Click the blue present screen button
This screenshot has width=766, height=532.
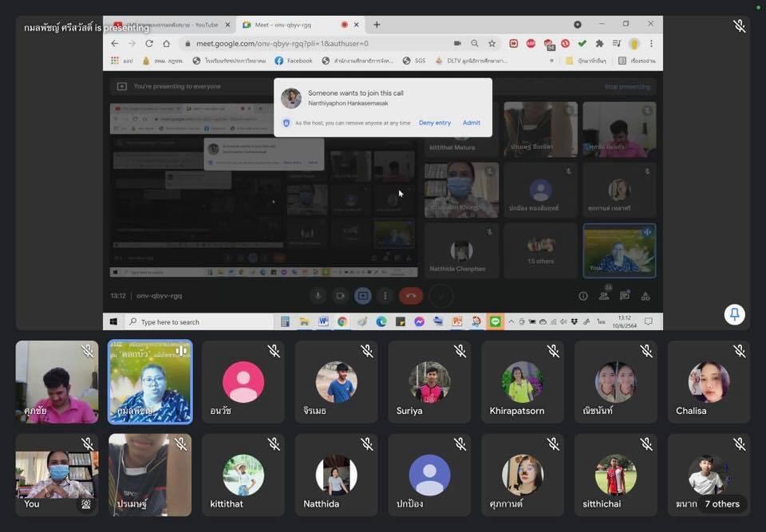coord(363,296)
